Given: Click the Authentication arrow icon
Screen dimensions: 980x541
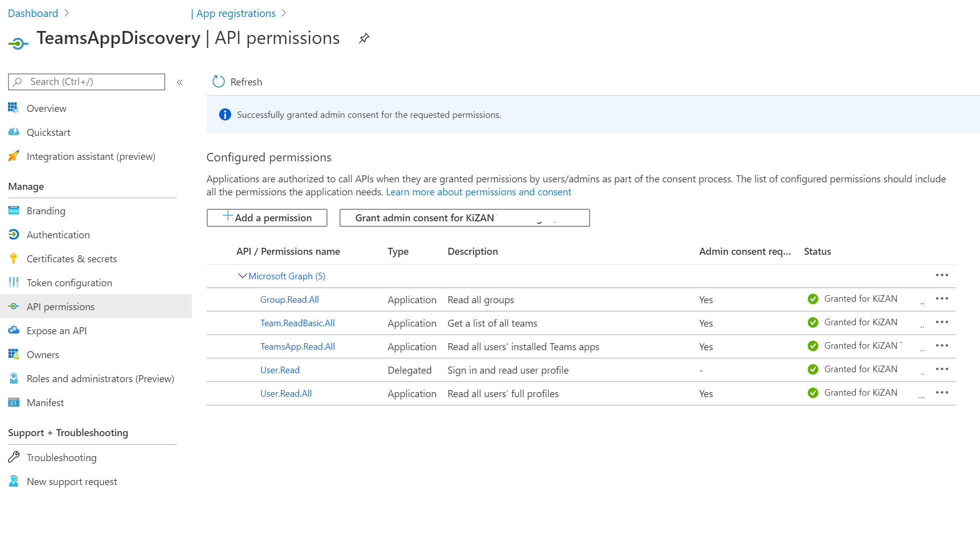Looking at the screenshot, I should (x=13, y=234).
